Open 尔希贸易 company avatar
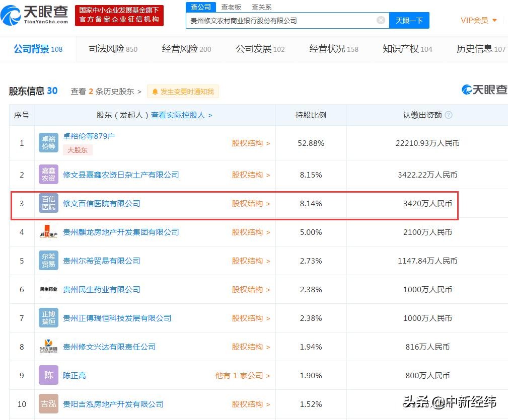This screenshot has height=420, width=508. pos(49,261)
